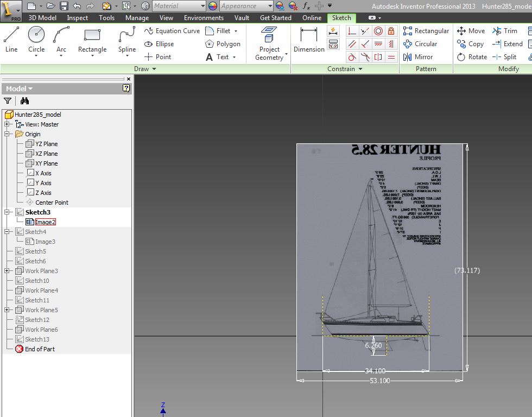Image resolution: width=532 pixels, height=417 pixels.
Task: Open the Text tool dropdown arrow
Action: 234,57
